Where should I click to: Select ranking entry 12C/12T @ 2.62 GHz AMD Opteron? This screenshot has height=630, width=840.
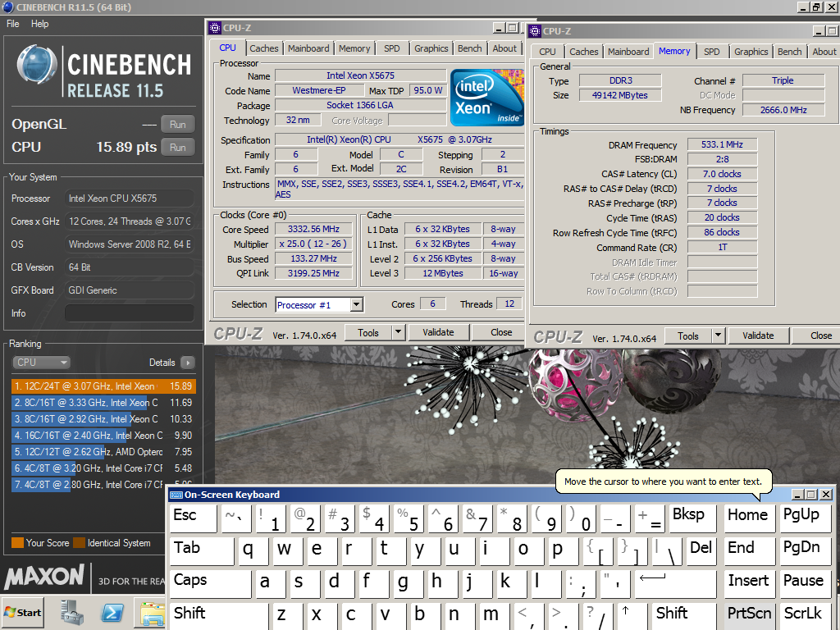[x=103, y=452]
